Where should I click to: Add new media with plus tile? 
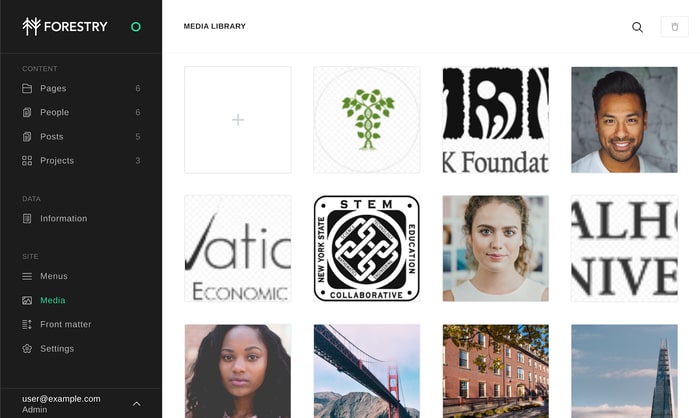click(x=238, y=120)
